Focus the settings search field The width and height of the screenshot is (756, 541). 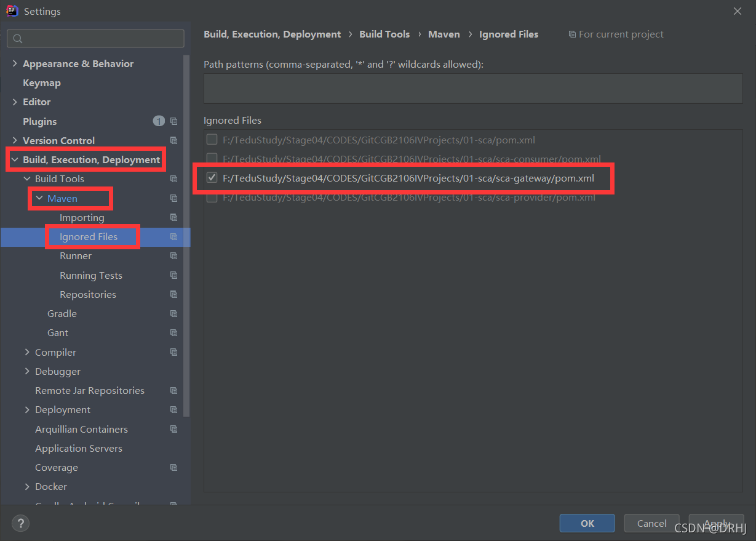tap(95, 39)
